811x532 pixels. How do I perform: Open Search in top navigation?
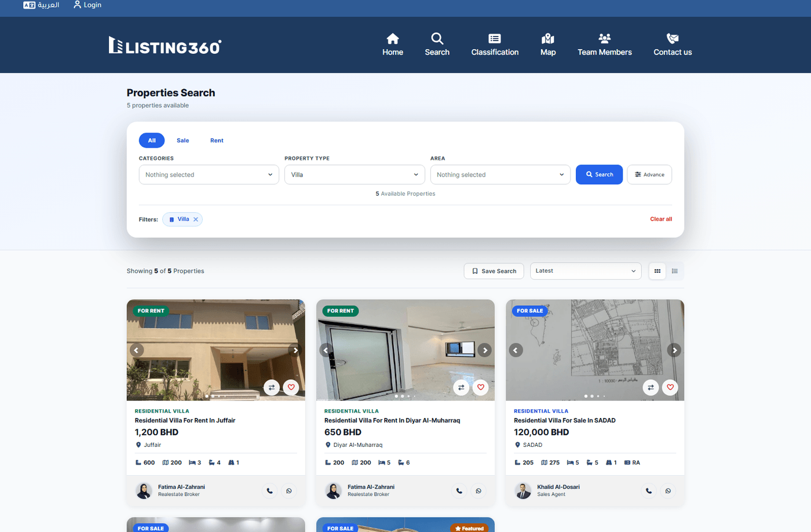[437, 45]
